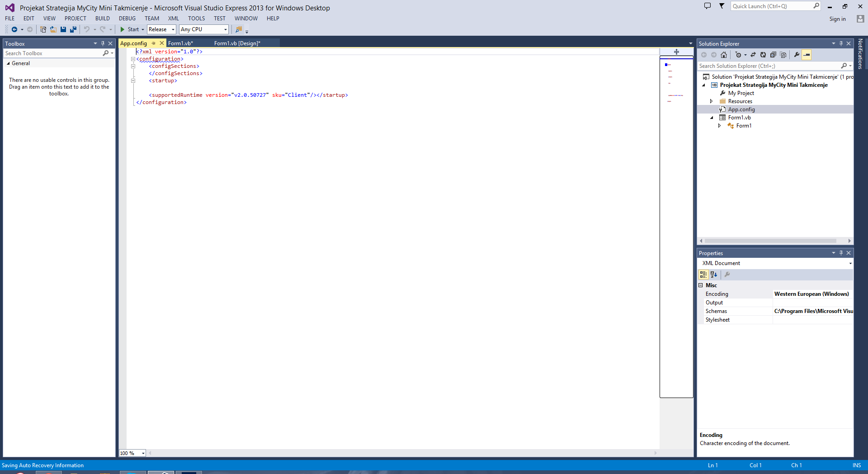This screenshot has width=868, height=474.
Task: Pin the Solution Explorer panel with Auto Hide
Action: [841, 43]
